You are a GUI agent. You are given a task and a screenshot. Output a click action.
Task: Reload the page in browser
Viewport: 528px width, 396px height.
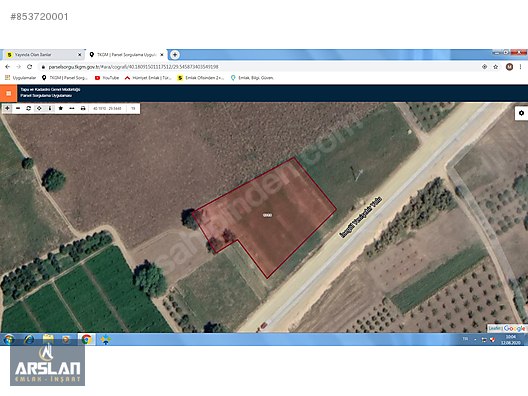(x=30, y=67)
